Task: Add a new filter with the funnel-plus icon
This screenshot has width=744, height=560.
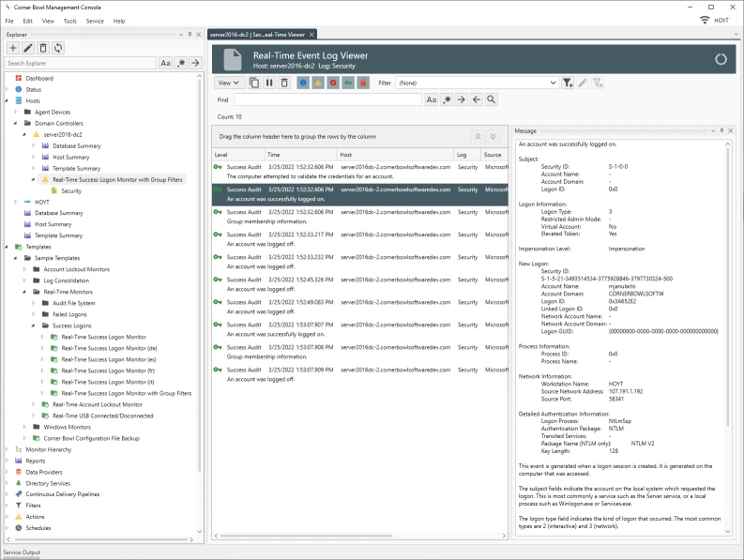Action: point(568,83)
